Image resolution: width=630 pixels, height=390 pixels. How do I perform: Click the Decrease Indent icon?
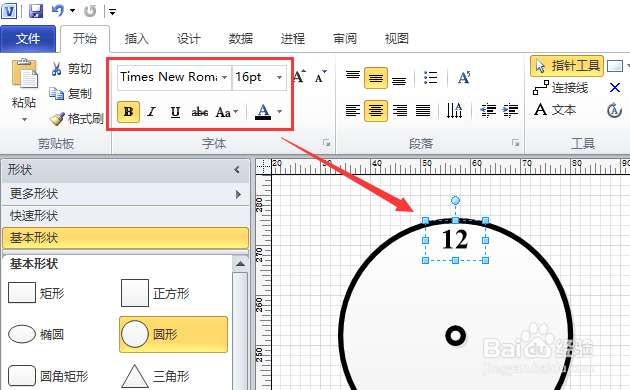488,110
